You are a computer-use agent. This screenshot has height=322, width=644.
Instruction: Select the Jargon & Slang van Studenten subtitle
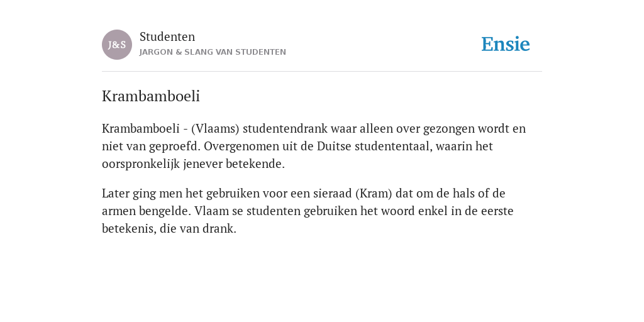(x=213, y=52)
